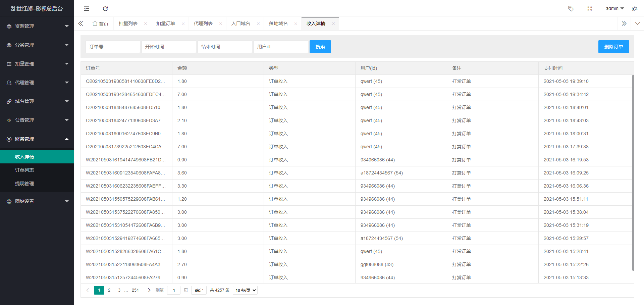Open the 10 条/页 page size selector
This screenshot has height=305, width=644.
point(245,290)
